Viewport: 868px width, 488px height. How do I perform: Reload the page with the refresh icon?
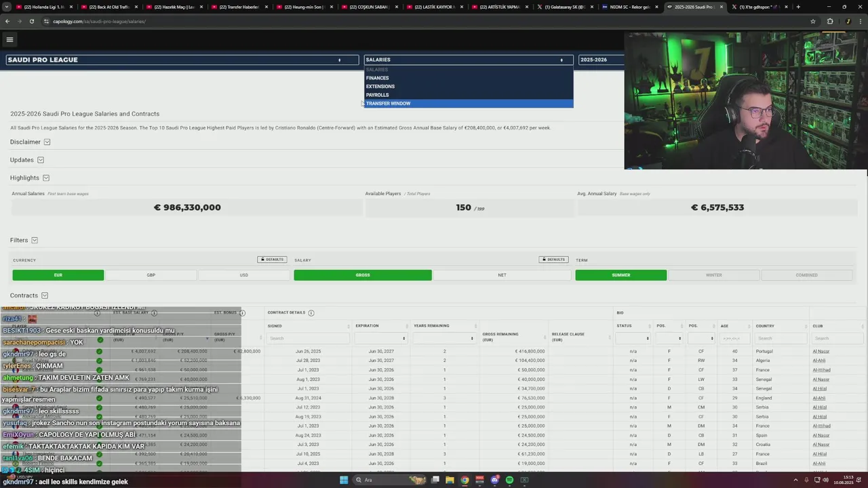[31, 21]
